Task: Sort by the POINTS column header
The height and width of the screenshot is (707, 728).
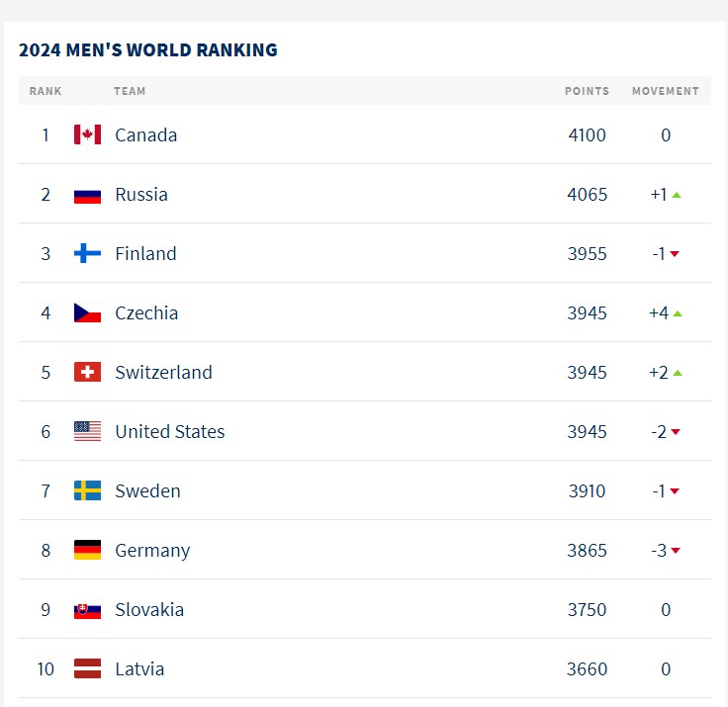Action: (587, 91)
